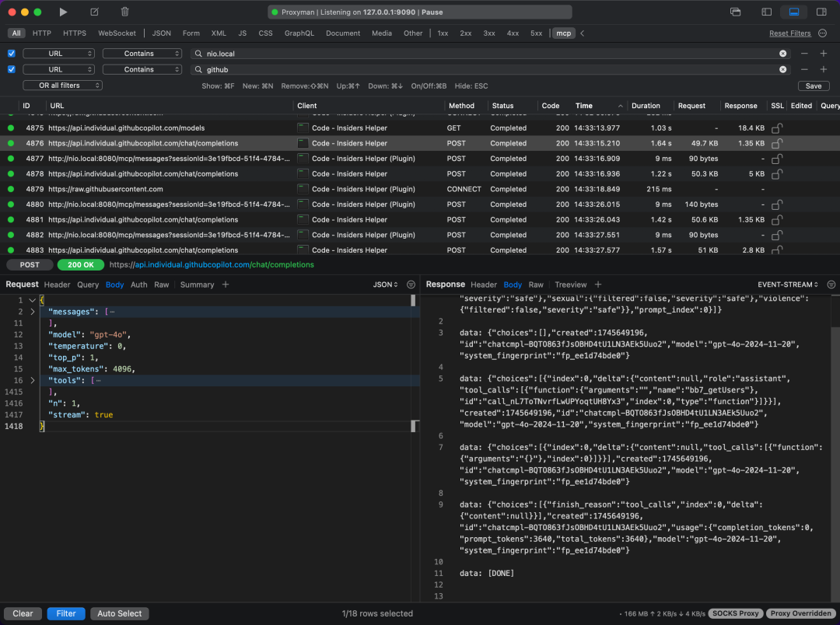Screen dimensions: 840x625
Task: Toggle the left sidebar panel icon
Action: [x=767, y=12]
